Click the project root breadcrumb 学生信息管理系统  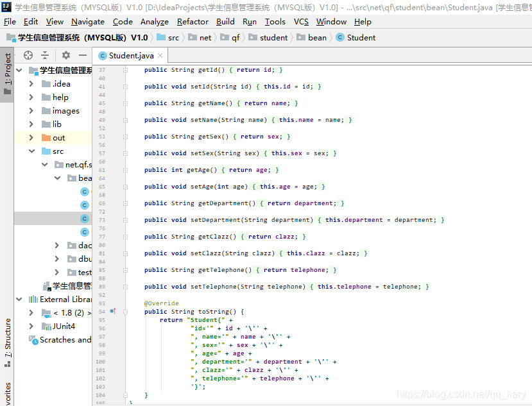tap(78, 38)
